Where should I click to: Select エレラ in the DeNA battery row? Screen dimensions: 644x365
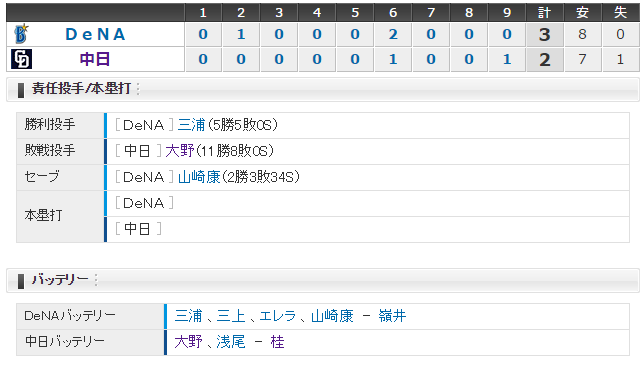click(277, 316)
